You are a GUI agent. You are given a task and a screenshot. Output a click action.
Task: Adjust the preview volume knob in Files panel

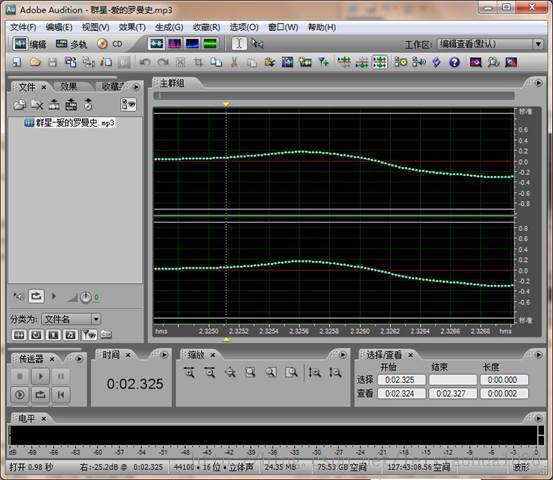86,297
